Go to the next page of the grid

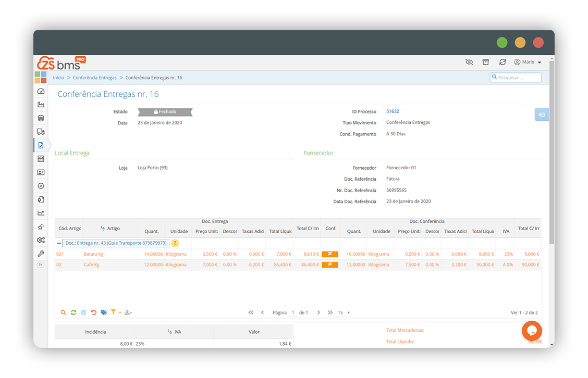(x=318, y=312)
